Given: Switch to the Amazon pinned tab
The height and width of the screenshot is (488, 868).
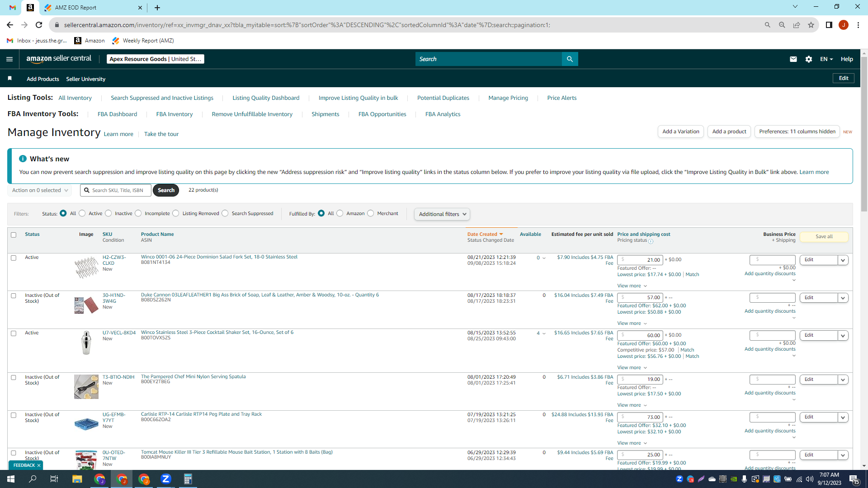Looking at the screenshot, I should click(x=30, y=8).
